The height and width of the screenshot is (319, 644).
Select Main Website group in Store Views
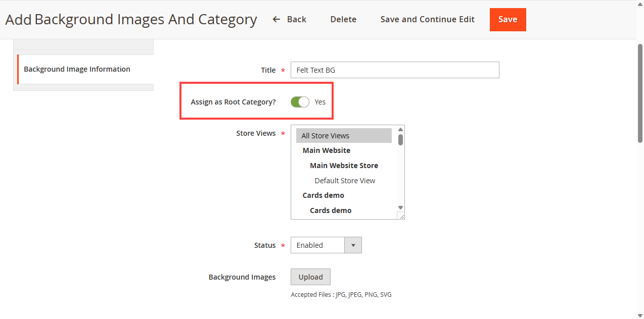point(327,150)
